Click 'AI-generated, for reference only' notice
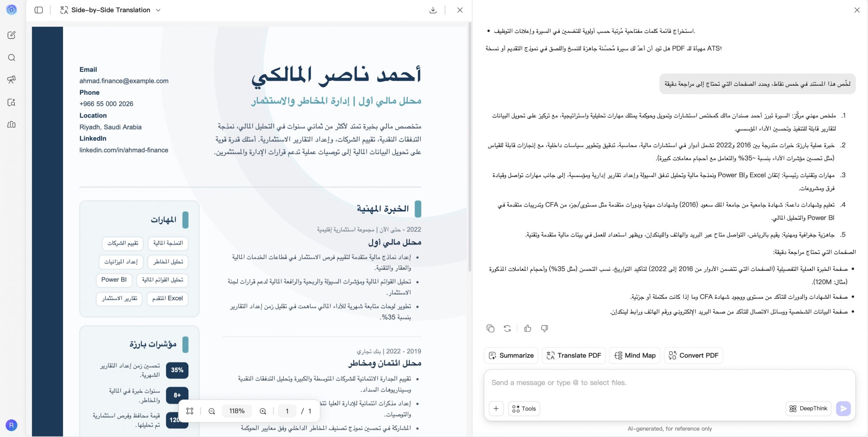This screenshot has width=868, height=437. pos(670,429)
